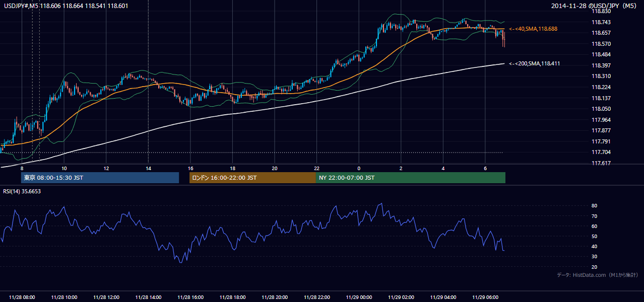Click the RSI(14) 35.6653 indicator label

pos(22,191)
